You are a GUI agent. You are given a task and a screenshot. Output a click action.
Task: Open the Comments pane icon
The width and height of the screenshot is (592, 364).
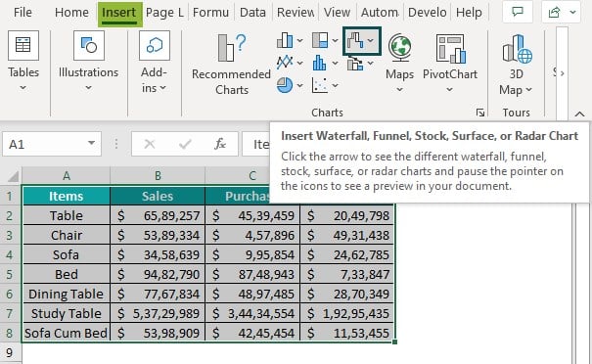point(518,12)
